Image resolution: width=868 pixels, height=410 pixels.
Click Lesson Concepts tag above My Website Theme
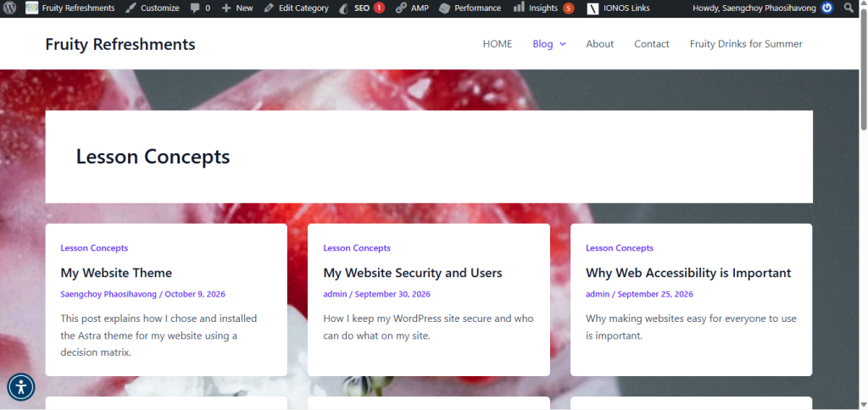(94, 248)
